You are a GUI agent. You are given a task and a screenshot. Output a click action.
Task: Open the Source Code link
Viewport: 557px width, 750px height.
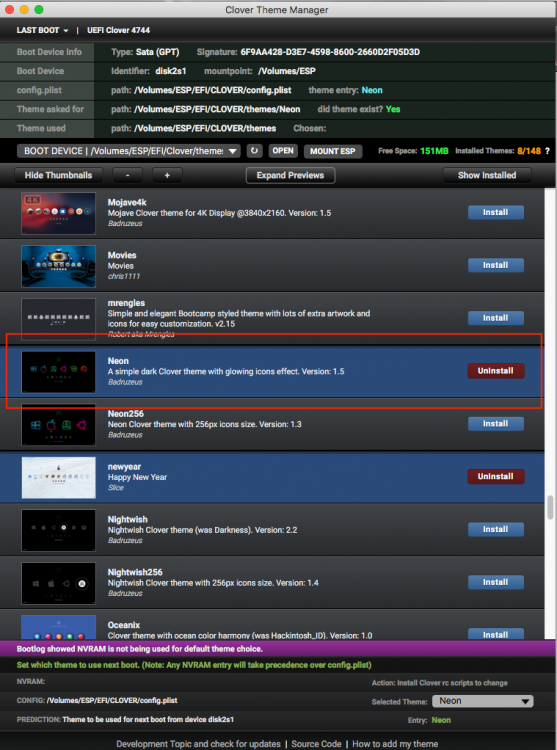click(316, 744)
